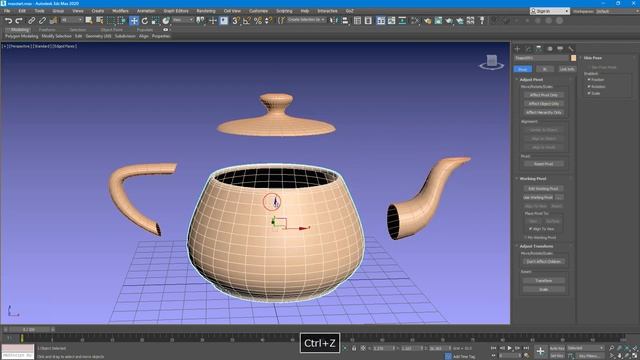Collapse the Adjust Transform rollout
Image resolution: width=640 pixels, height=360 pixels.
(x=536, y=246)
